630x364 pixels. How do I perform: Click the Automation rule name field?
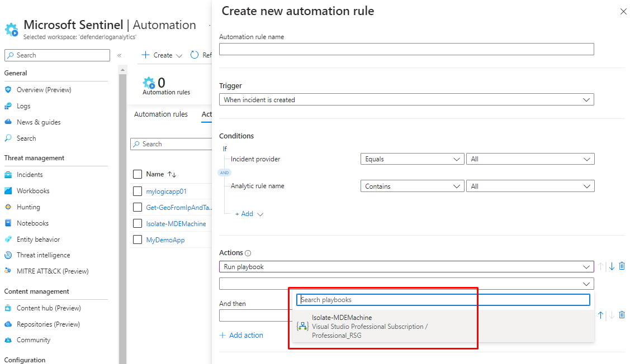tap(406, 50)
